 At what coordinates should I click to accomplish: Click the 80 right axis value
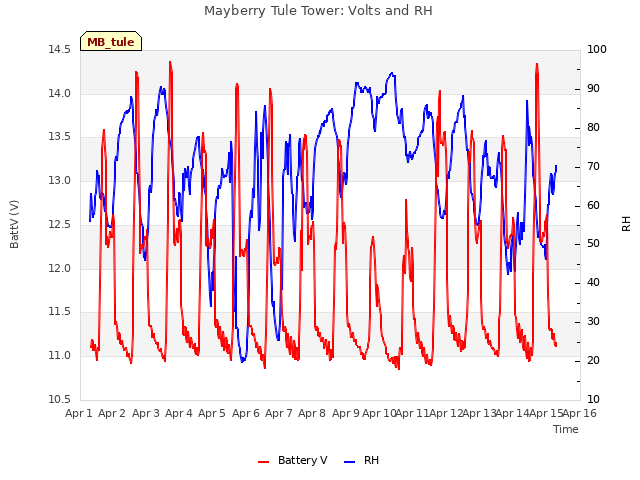click(x=593, y=127)
